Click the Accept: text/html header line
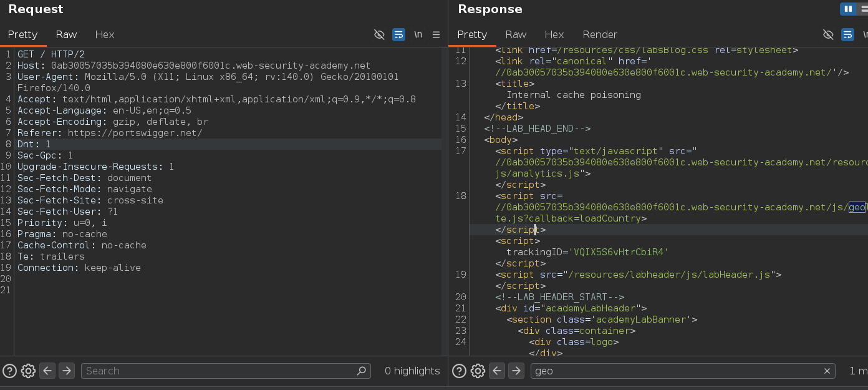Image resolution: width=868 pixels, height=390 pixels. [216, 99]
